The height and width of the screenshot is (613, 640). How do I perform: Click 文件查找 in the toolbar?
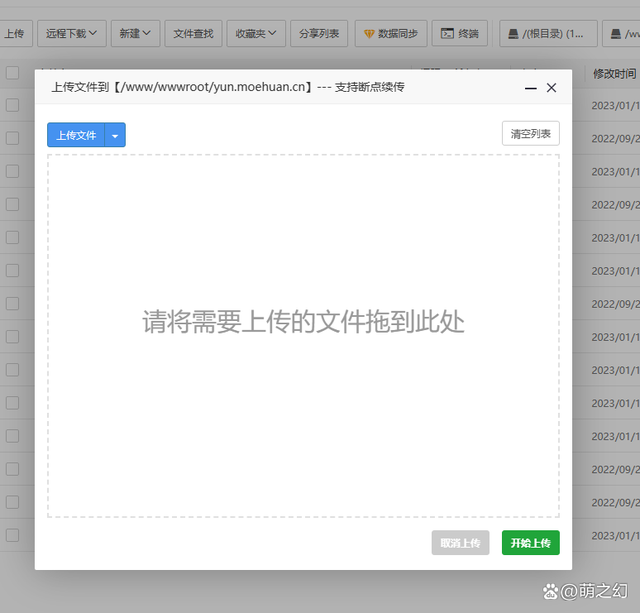193,34
